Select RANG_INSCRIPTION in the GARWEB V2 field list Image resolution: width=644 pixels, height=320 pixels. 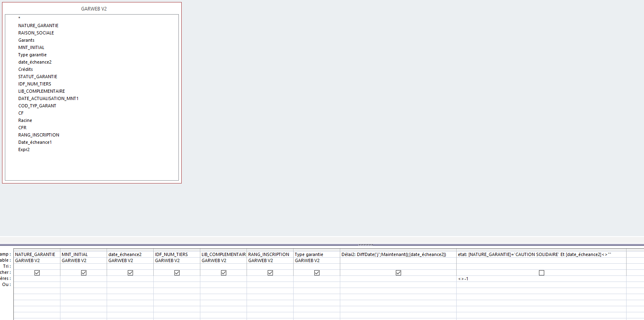[39, 135]
